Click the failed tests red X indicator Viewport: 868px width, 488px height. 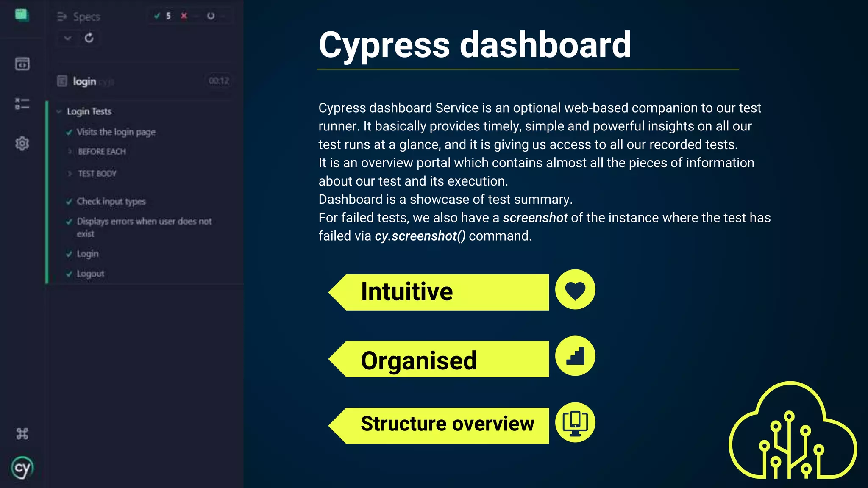click(184, 16)
